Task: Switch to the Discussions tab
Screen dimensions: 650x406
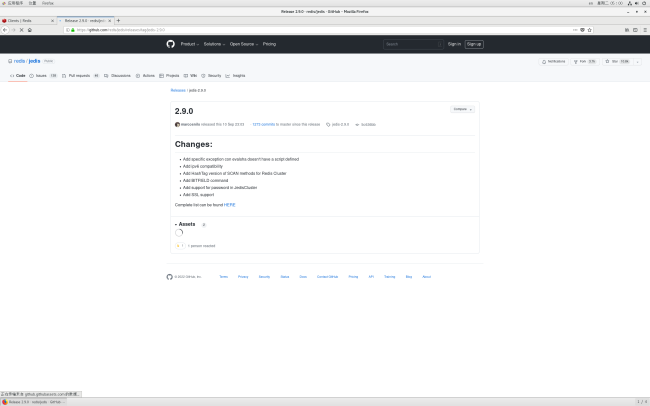Action: tap(117, 75)
